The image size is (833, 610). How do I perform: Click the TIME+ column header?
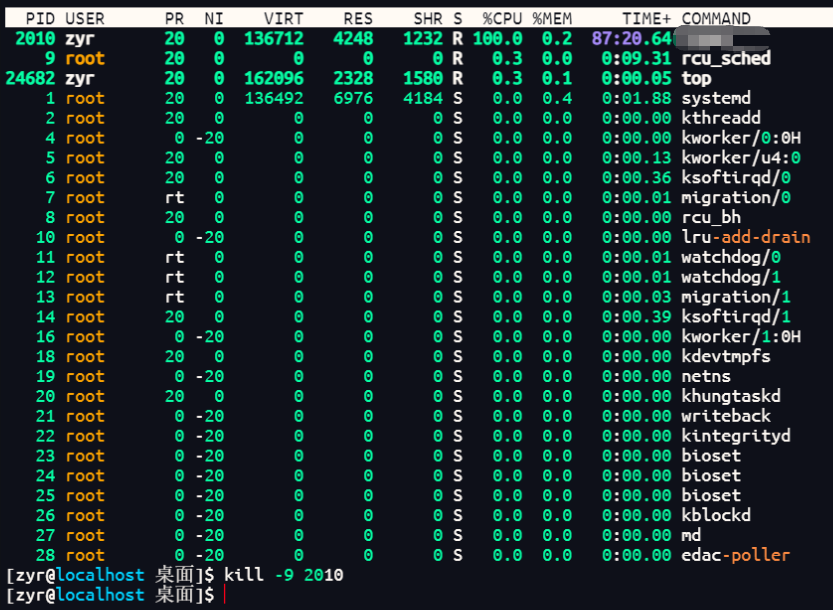click(647, 18)
